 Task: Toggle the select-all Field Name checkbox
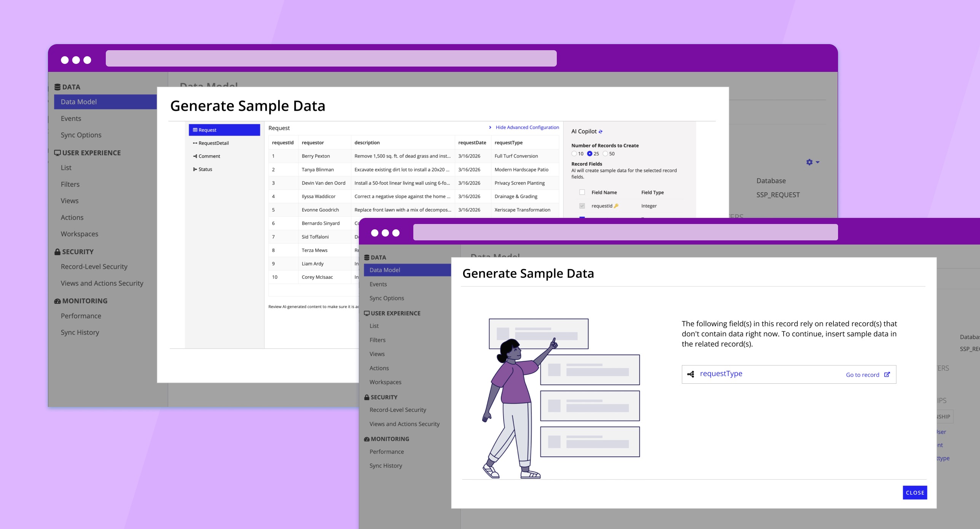pos(582,192)
